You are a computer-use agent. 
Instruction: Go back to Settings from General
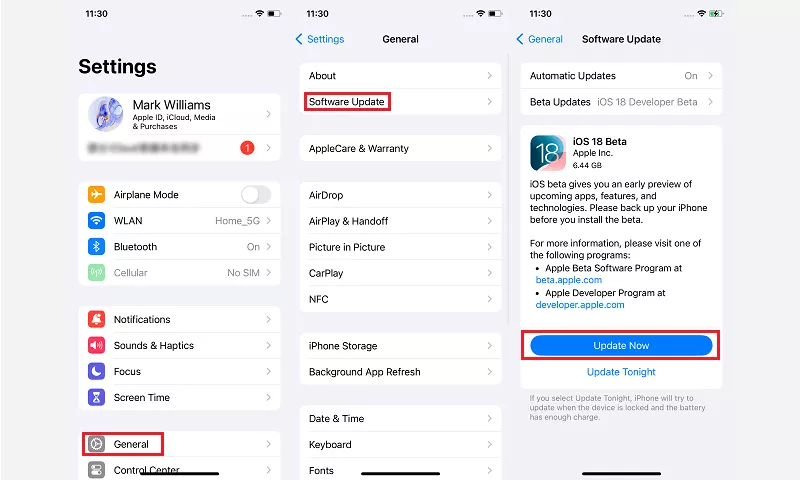click(x=320, y=39)
